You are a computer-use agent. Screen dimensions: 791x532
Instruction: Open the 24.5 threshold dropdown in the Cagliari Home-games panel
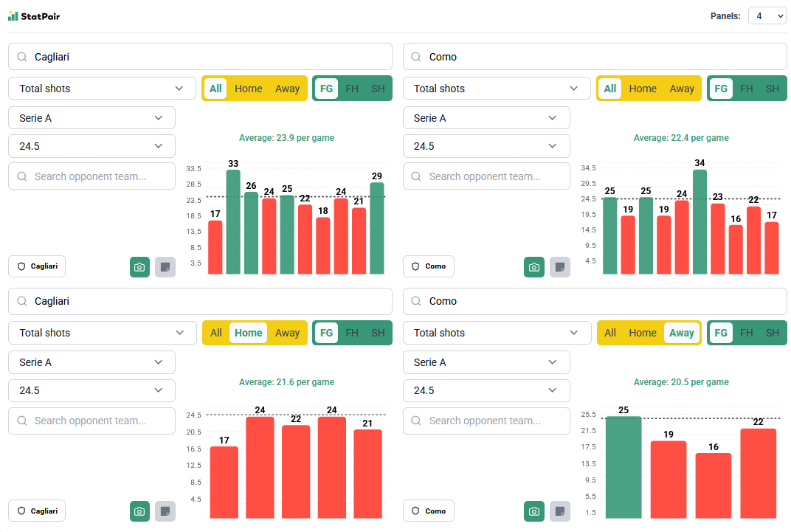point(91,390)
